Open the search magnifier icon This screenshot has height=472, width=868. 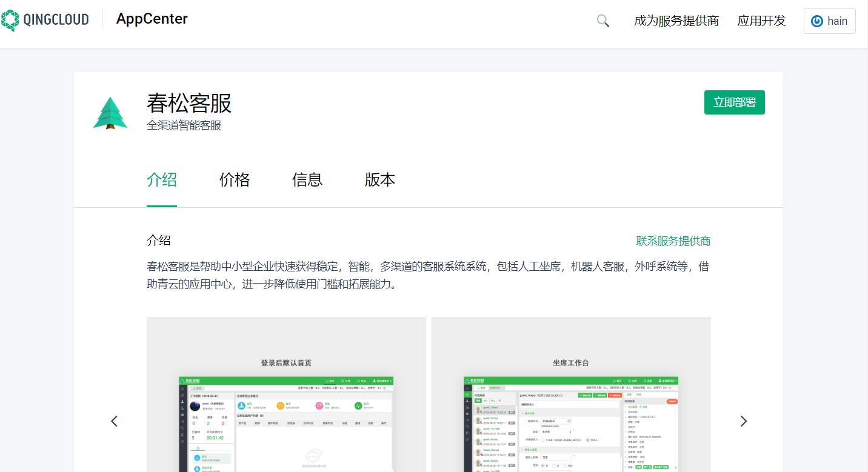[x=603, y=21]
